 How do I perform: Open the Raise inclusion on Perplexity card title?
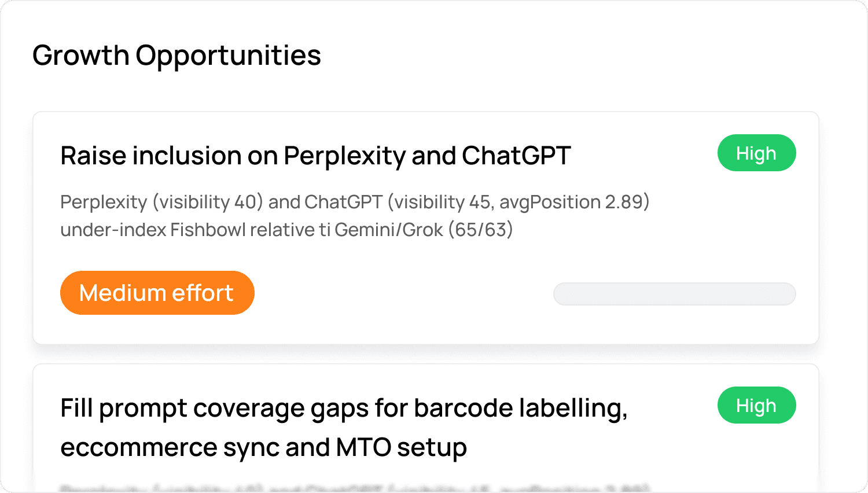[315, 156]
